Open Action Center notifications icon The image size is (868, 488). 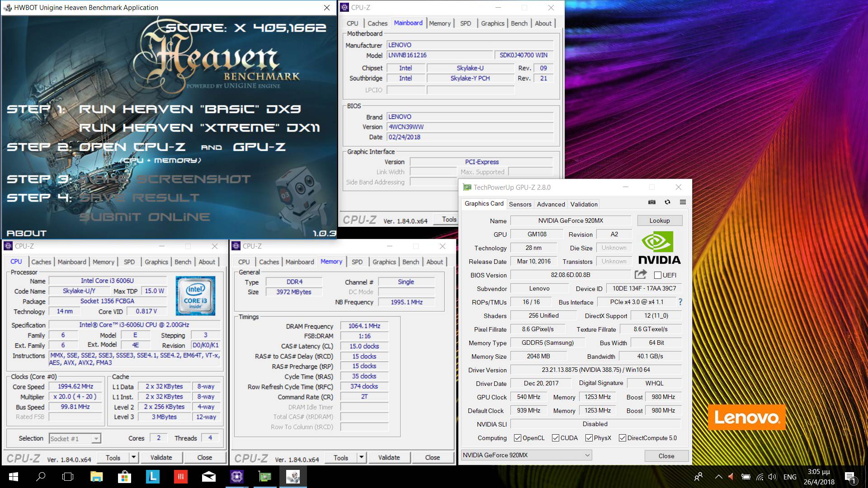(850, 477)
